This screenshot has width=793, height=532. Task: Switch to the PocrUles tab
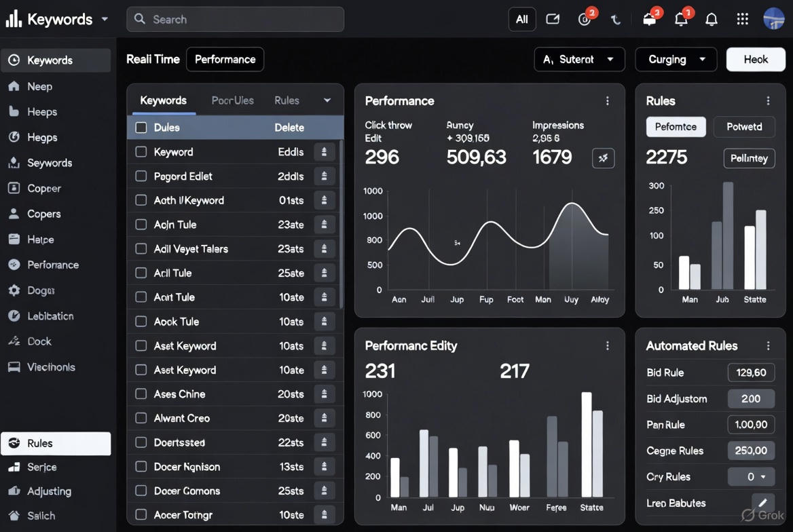[x=232, y=100]
